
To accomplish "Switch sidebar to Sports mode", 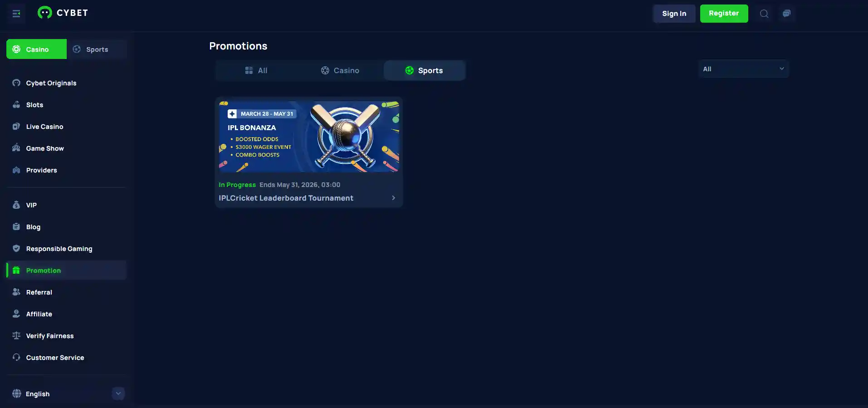I will [x=97, y=49].
